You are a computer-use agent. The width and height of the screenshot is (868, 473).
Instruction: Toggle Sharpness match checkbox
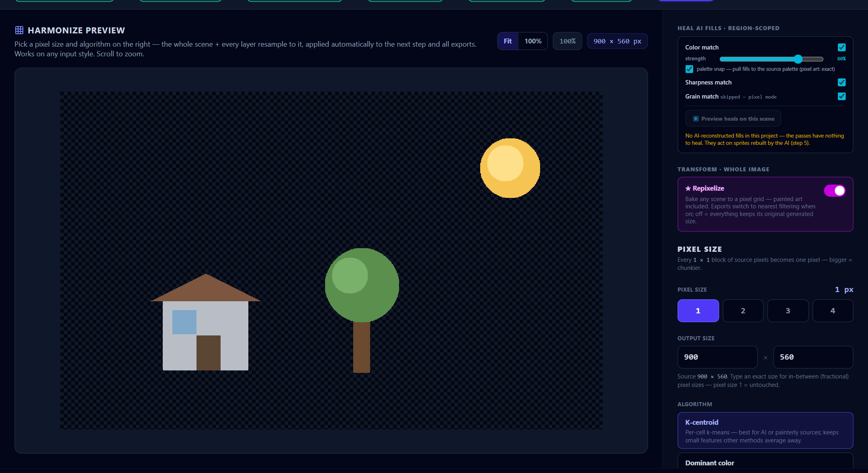[x=841, y=82]
